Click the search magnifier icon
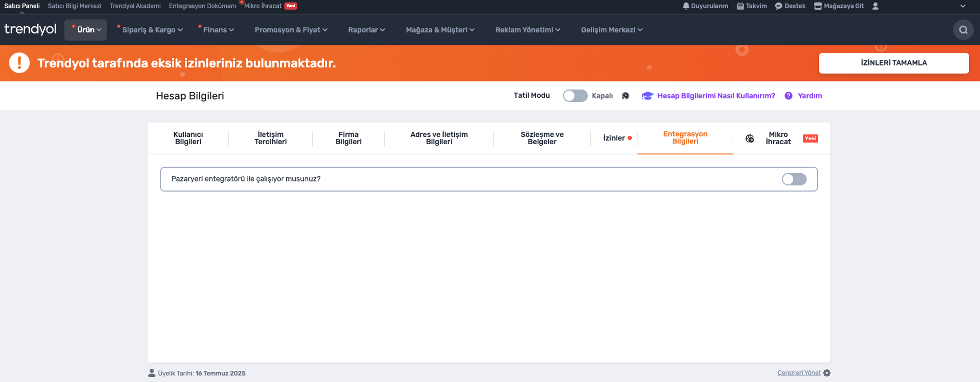Viewport: 980px width, 382px height. [x=963, y=30]
